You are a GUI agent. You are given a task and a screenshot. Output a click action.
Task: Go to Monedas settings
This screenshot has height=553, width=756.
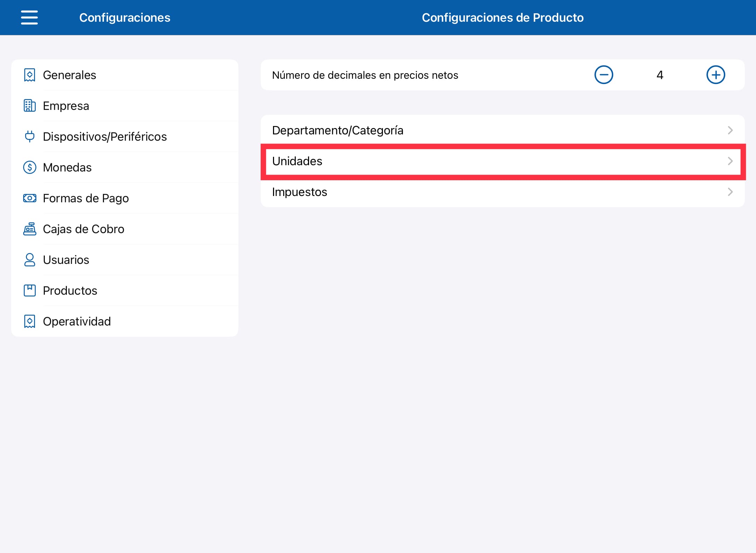(125, 167)
